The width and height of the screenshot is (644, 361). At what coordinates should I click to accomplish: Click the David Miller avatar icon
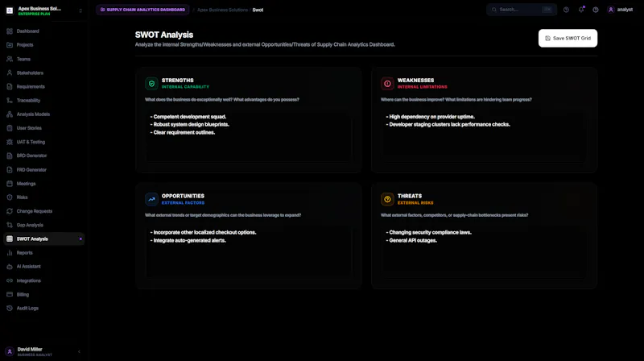10,351
